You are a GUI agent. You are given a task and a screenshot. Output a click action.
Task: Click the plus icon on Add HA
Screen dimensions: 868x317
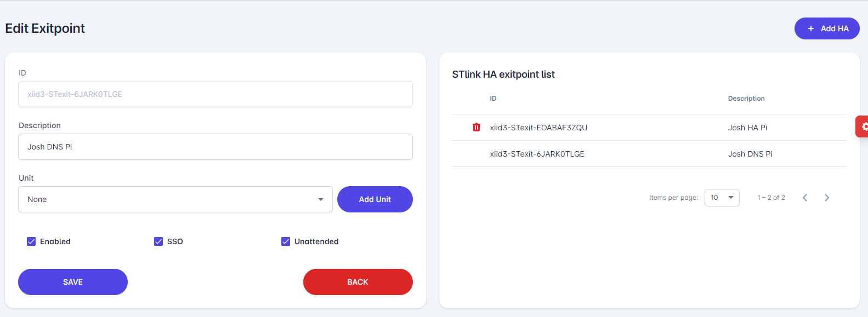pyautogui.click(x=811, y=28)
